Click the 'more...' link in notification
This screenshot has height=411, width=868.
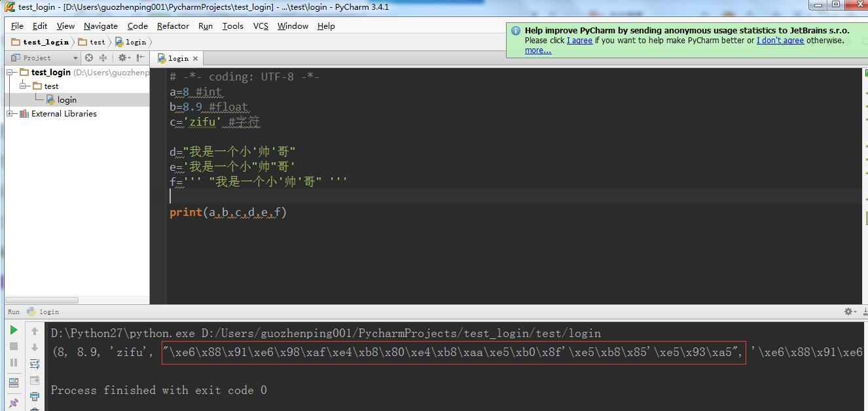coord(538,50)
